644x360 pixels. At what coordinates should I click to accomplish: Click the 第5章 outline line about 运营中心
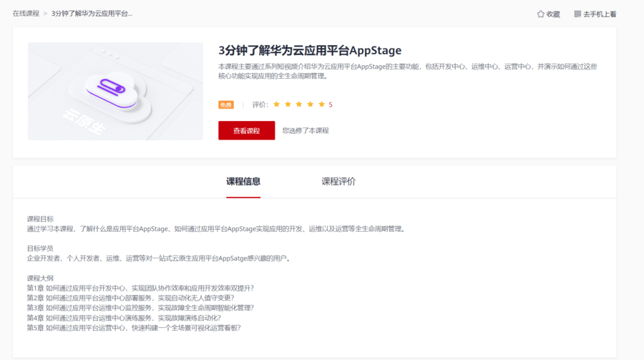tap(134, 328)
